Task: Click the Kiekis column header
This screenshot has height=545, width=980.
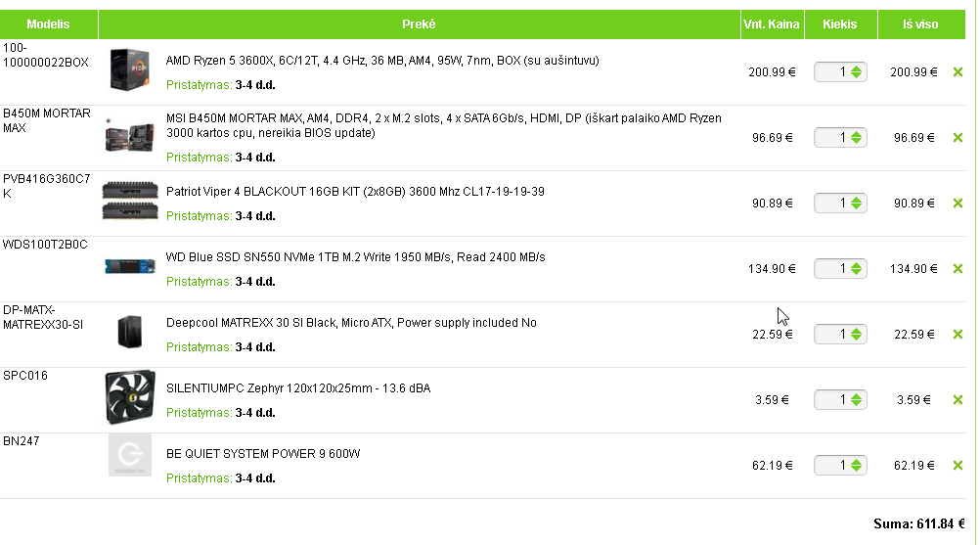Action: point(840,24)
